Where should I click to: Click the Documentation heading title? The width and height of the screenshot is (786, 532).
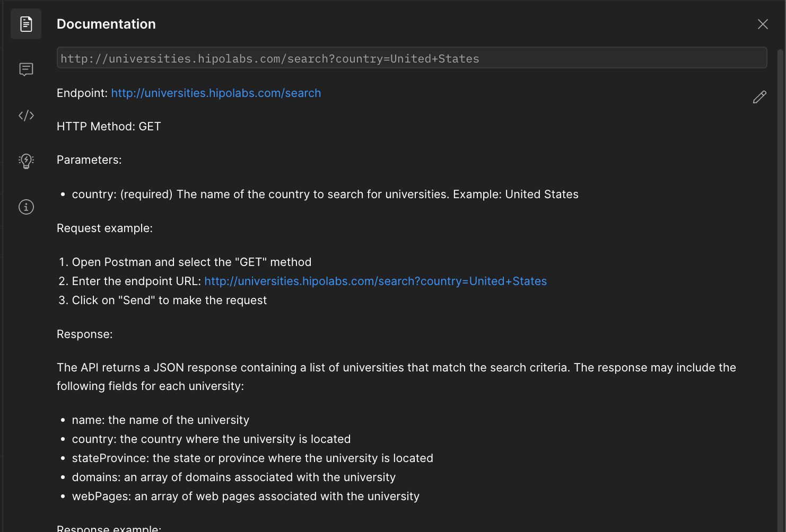[106, 24]
